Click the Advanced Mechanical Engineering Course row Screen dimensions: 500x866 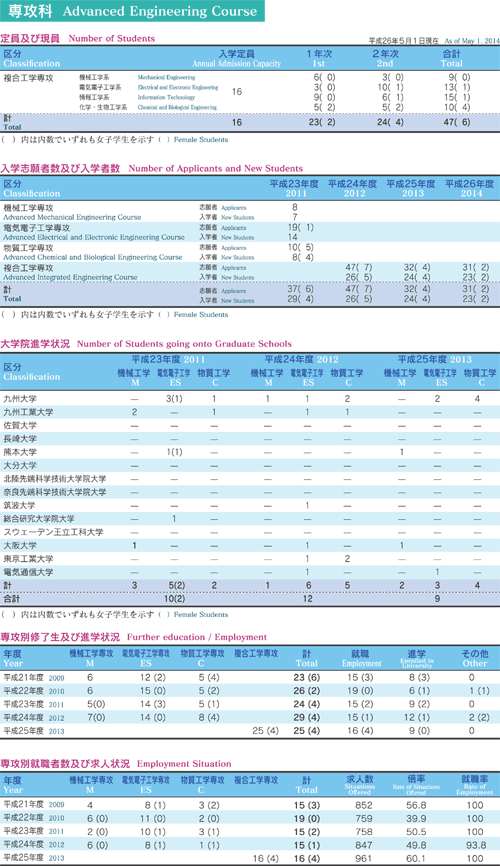point(250,212)
